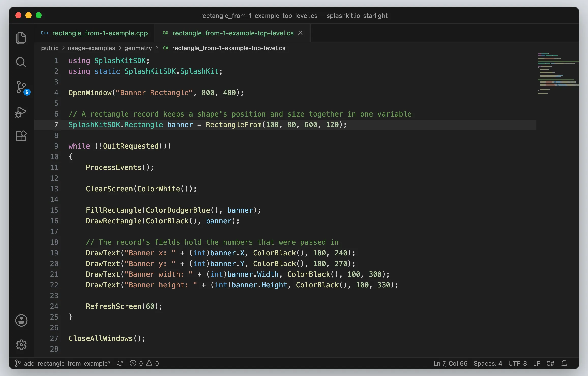Image resolution: width=588 pixels, height=376 pixels.
Task: Click "RectangleFrom" on line 7
Action: pyautogui.click(x=234, y=125)
